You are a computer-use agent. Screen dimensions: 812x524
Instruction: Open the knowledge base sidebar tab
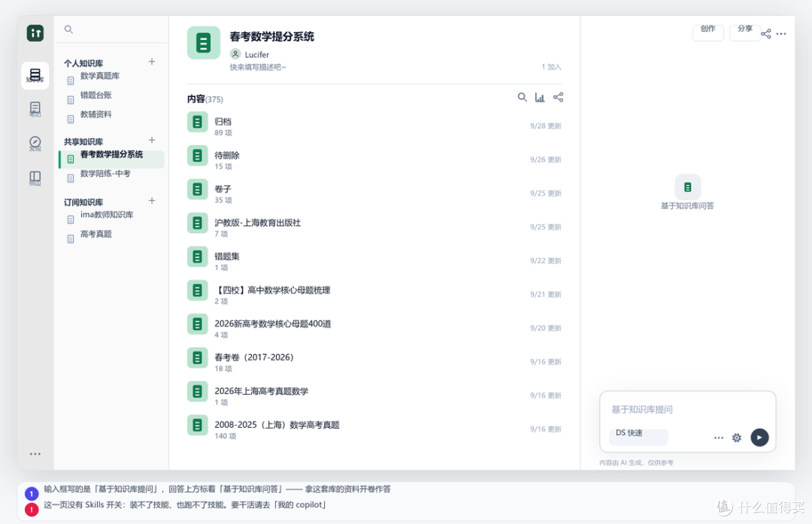point(35,76)
